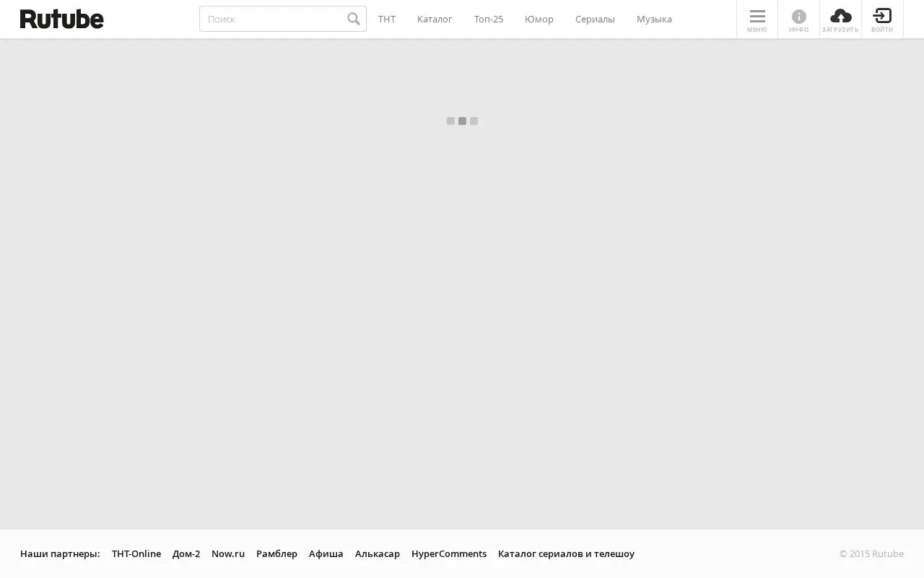The height and width of the screenshot is (578, 924).
Task: Go to the Rutube logo homepage
Action: [62, 19]
